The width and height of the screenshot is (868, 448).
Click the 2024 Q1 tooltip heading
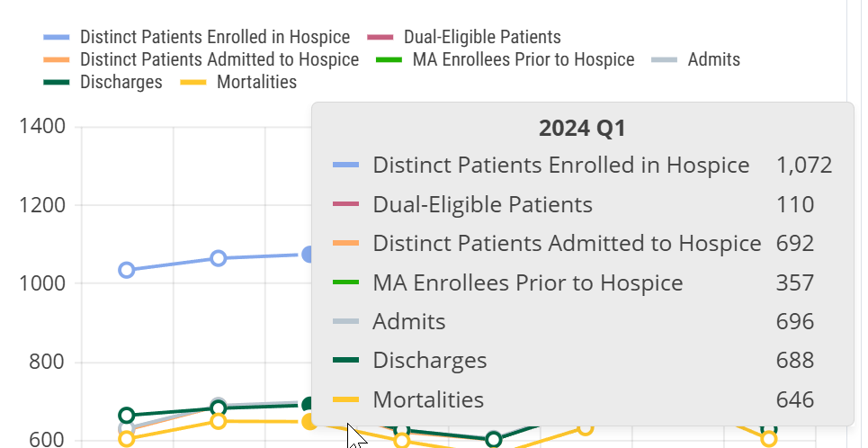582,129
